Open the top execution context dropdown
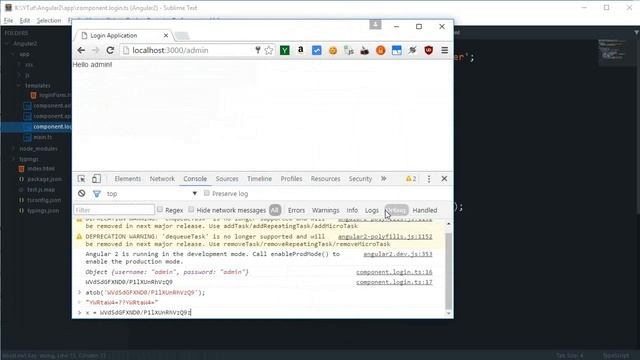Viewport: 640px width, 360px height. point(151,193)
